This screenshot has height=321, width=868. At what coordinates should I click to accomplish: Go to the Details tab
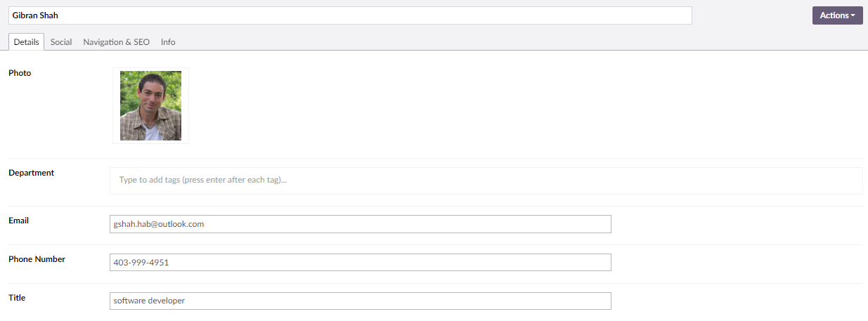26,42
